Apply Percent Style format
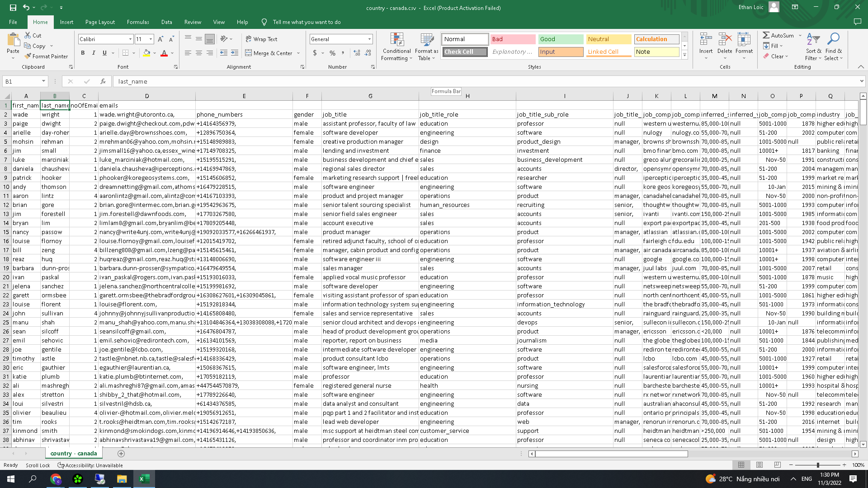Image resolution: width=868 pixels, height=488 pixels. (333, 53)
